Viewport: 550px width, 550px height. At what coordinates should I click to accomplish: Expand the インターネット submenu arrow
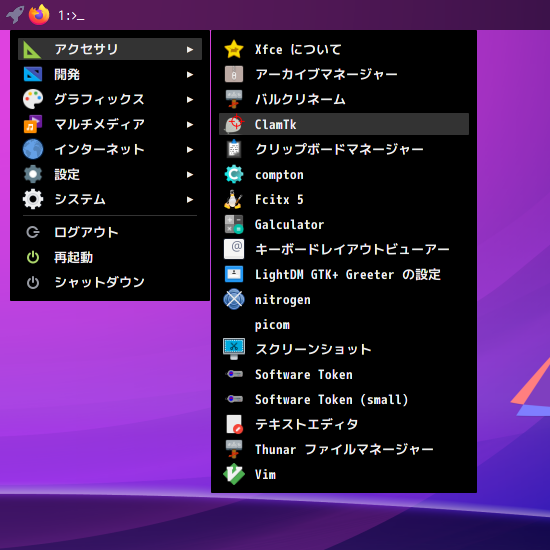[x=190, y=149]
